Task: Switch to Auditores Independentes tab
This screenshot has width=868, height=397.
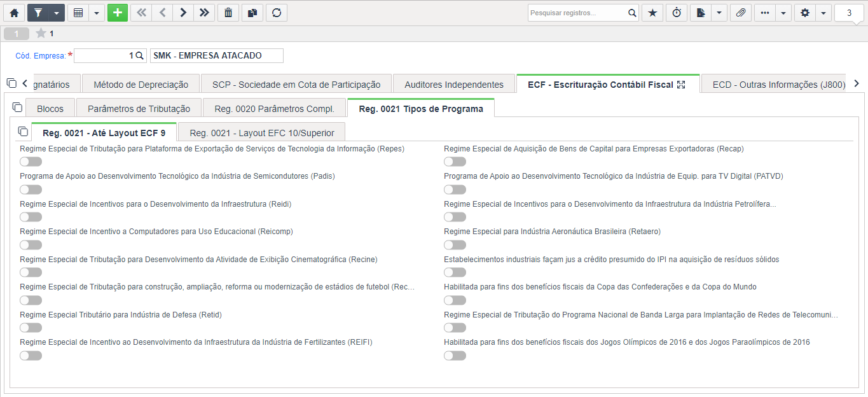Action: coord(454,84)
